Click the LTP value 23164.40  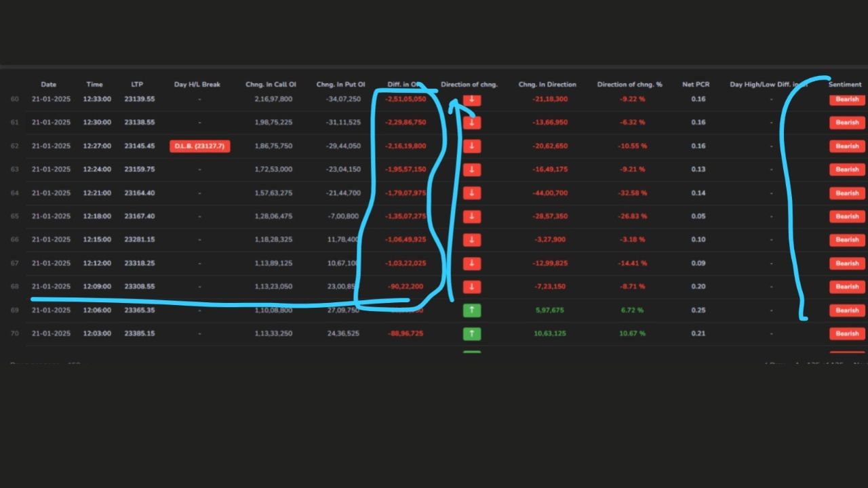(x=140, y=193)
